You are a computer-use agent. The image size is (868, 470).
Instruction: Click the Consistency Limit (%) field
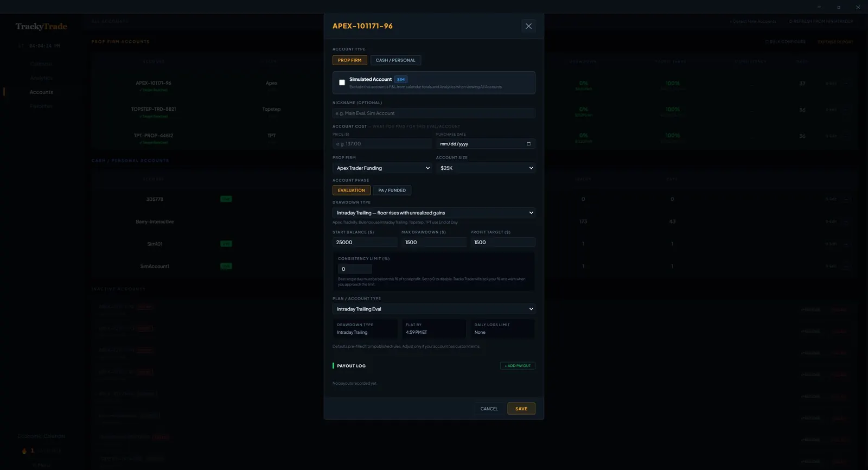(x=355, y=269)
